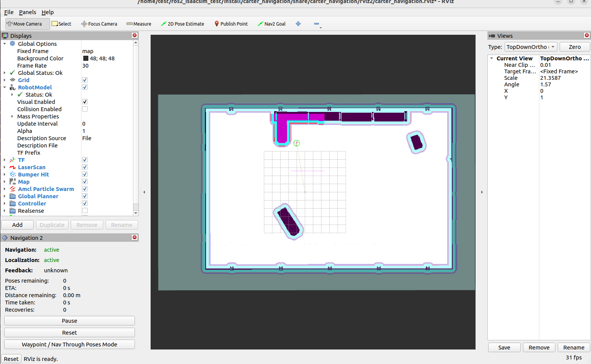Screen dimensions: 591x364
Task: Open the File menu
Action: (x=8, y=12)
